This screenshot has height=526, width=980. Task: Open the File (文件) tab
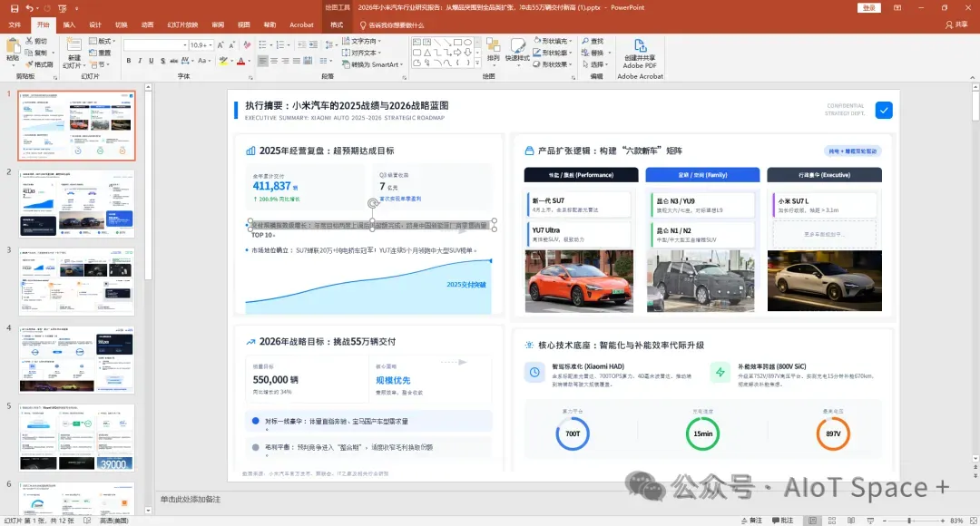coord(15,25)
